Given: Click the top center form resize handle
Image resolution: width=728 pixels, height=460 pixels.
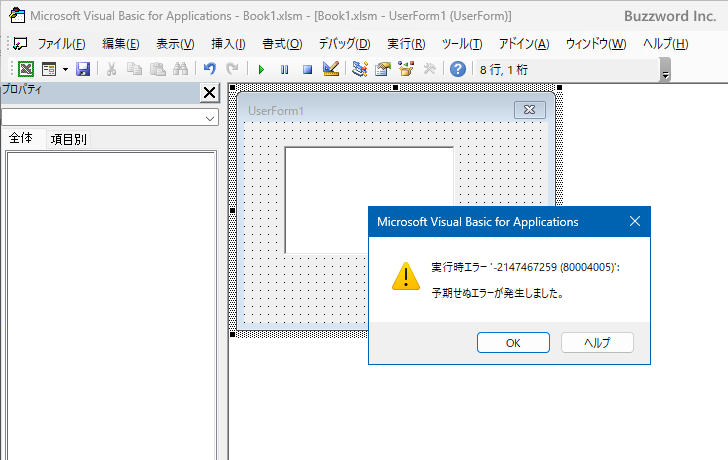Looking at the screenshot, I should [x=396, y=87].
